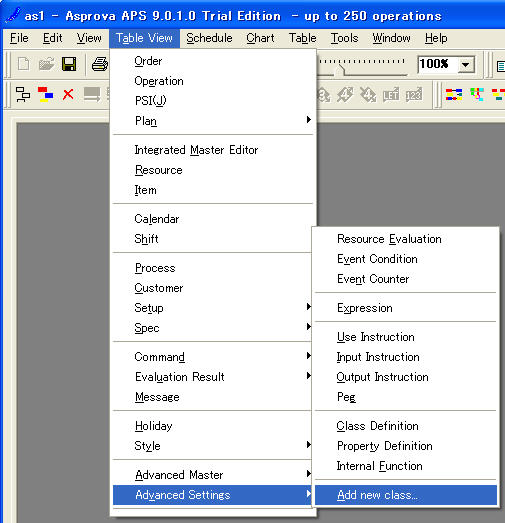
Task: Open the 100% zoom dropdown arrow
Action: pyautogui.click(x=466, y=64)
